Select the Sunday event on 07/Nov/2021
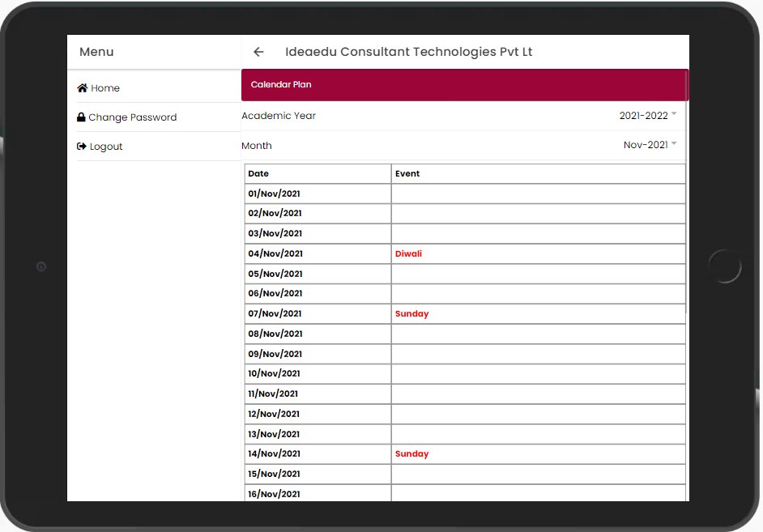The width and height of the screenshot is (763, 532). [x=411, y=313]
